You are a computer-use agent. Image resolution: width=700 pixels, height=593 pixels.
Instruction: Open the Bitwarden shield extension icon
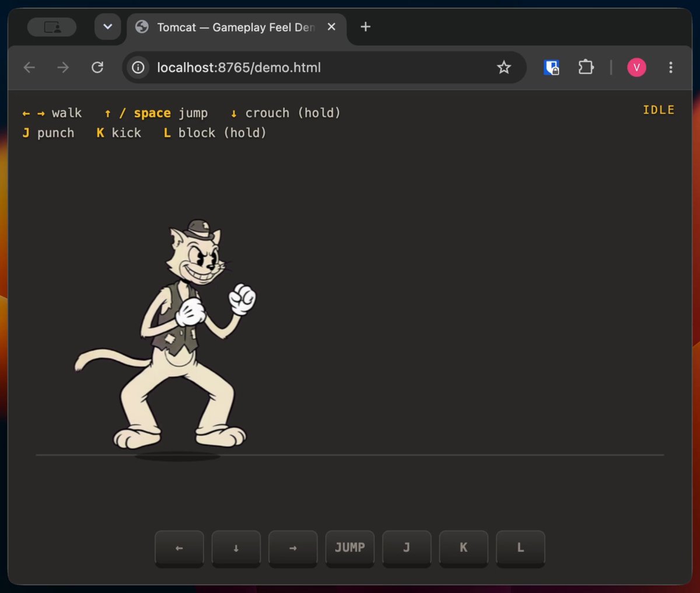click(551, 68)
